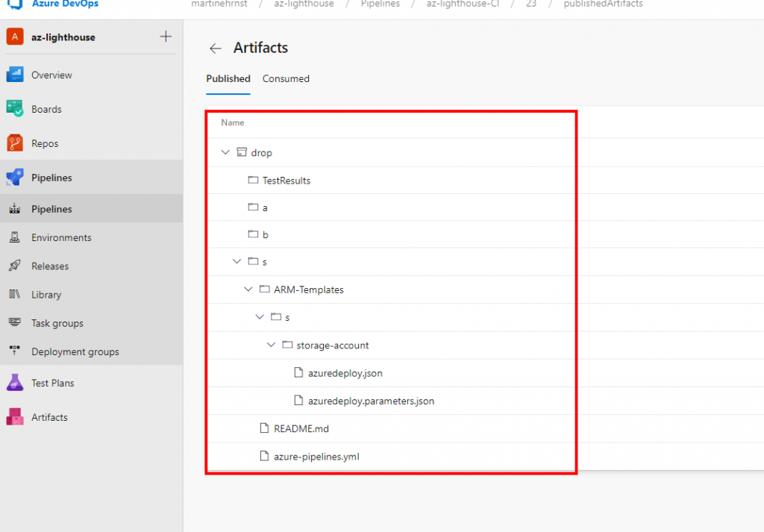This screenshot has width=764, height=532.
Task: Click the Repos sidebar icon
Action: point(15,143)
